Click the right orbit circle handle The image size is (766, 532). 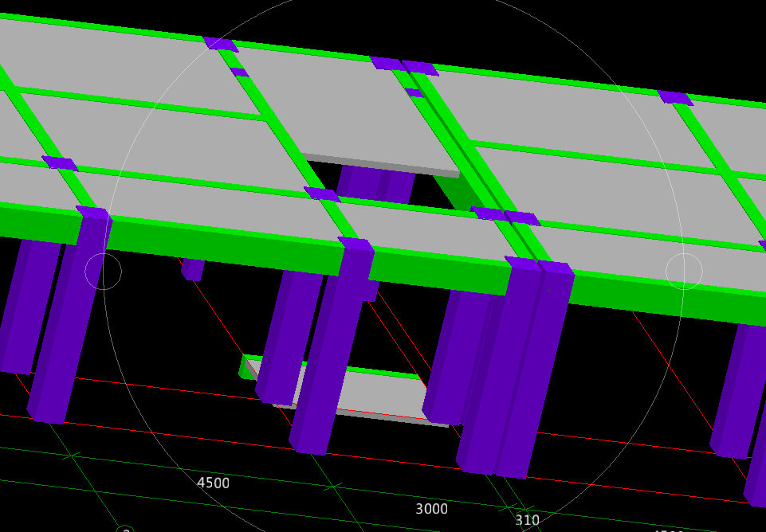684,272
